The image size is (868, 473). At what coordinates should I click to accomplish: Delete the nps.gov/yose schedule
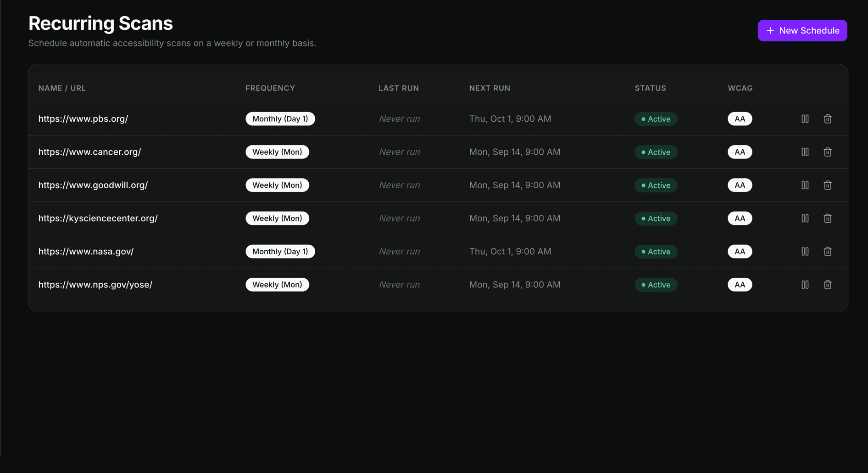click(x=828, y=285)
